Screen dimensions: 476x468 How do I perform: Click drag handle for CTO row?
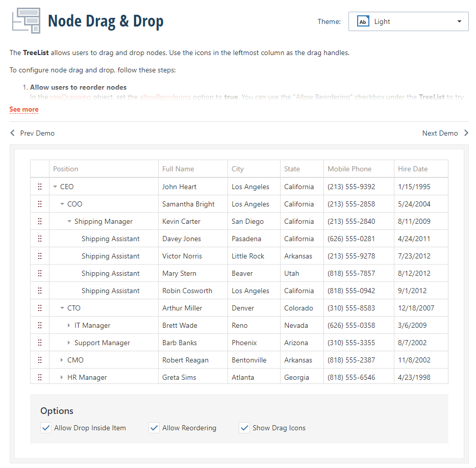coord(40,308)
